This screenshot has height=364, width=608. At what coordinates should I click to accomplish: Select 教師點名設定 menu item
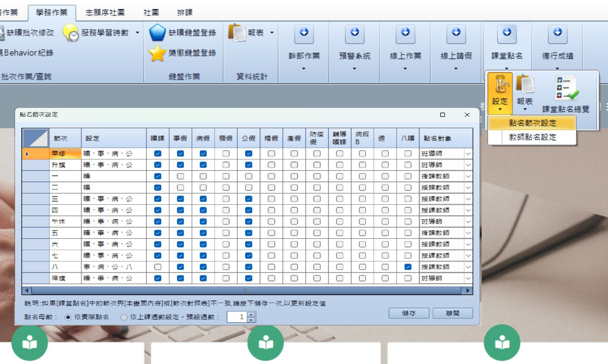[x=532, y=137]
